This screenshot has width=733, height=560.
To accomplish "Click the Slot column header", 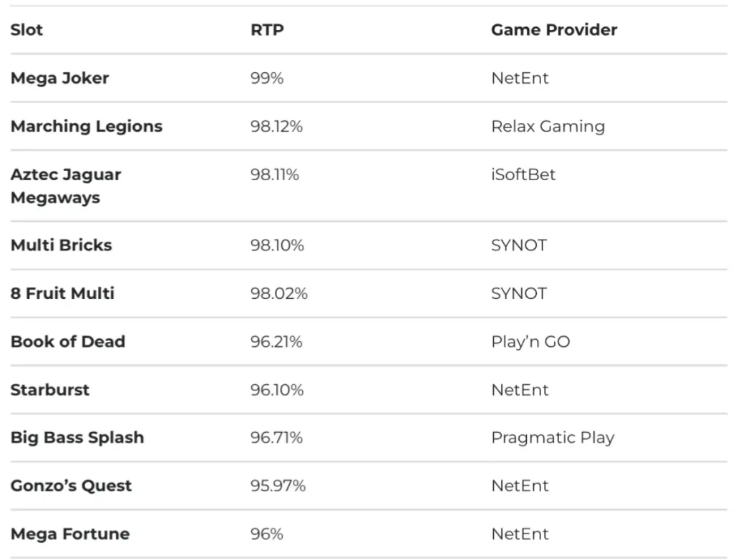I will pos(26,30).
